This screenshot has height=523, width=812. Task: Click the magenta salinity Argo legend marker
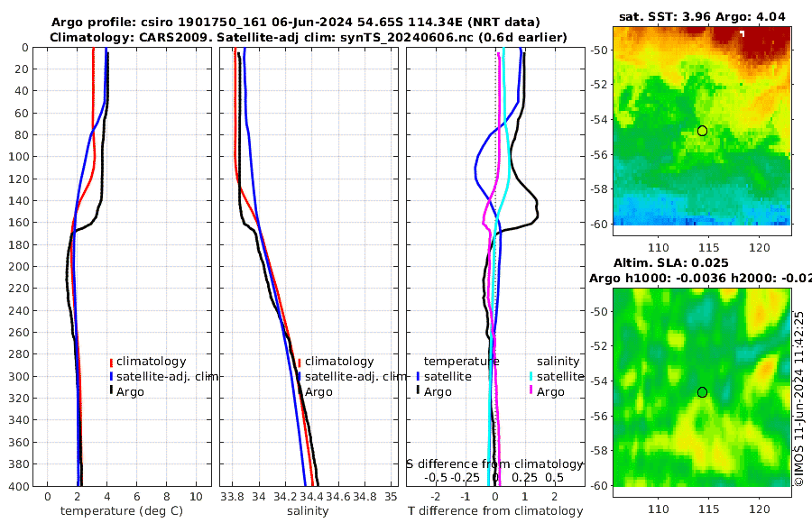tap(531, 391)
